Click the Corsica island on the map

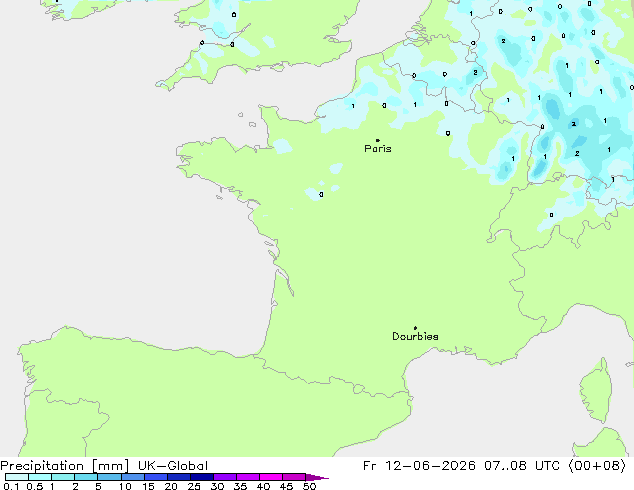(x=596, y=390)
